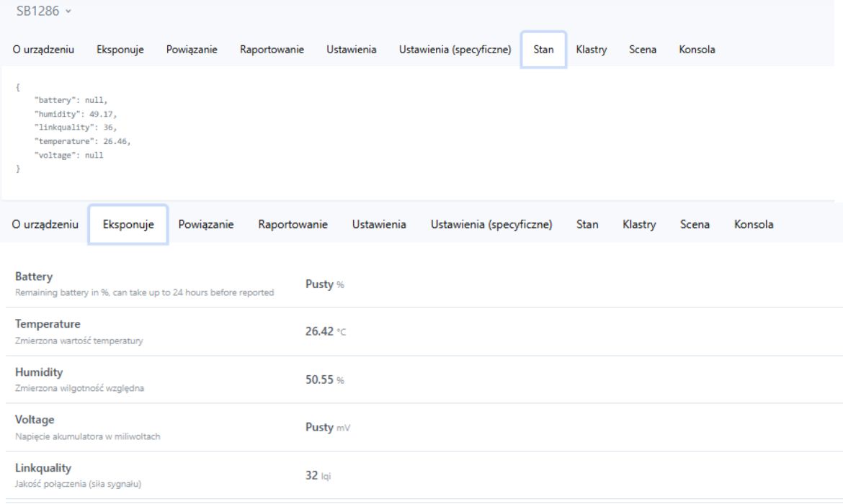Image resolution: width=843 pixels, height=504 pixels.
Task: Open Raportowanie tab in upper tab bar
Action: [272, 49]
